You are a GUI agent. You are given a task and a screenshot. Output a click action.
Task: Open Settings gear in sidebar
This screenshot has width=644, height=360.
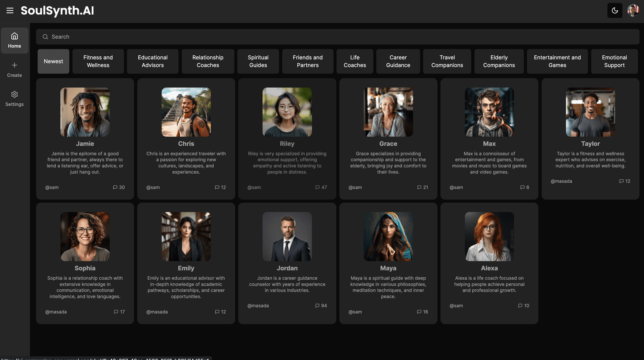click(x=15, y=95)
